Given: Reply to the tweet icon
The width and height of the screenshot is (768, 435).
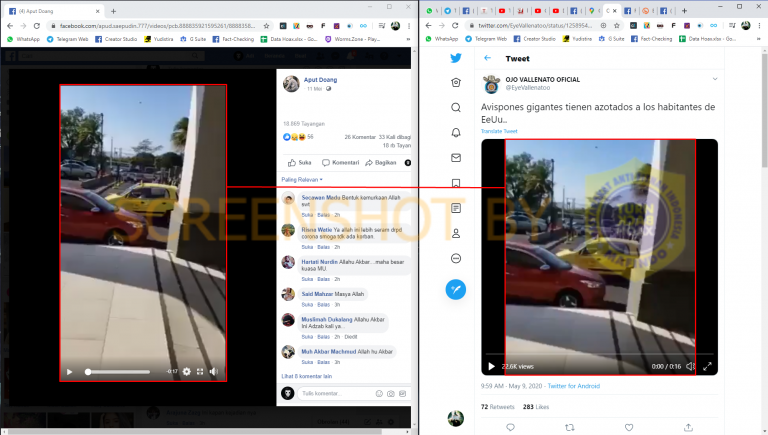Looking at the screenshot, I should point(510,427).
